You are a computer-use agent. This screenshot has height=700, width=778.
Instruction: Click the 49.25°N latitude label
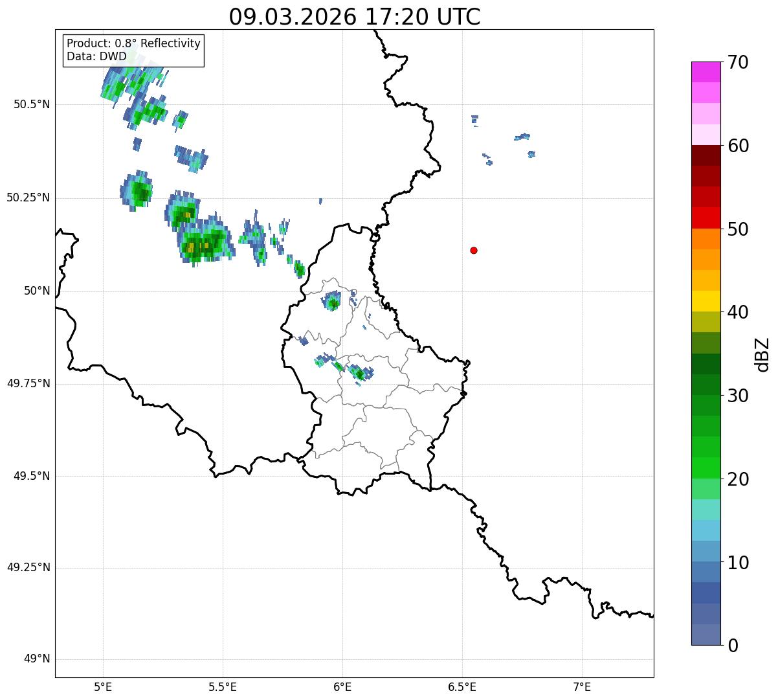coord(28,567)
